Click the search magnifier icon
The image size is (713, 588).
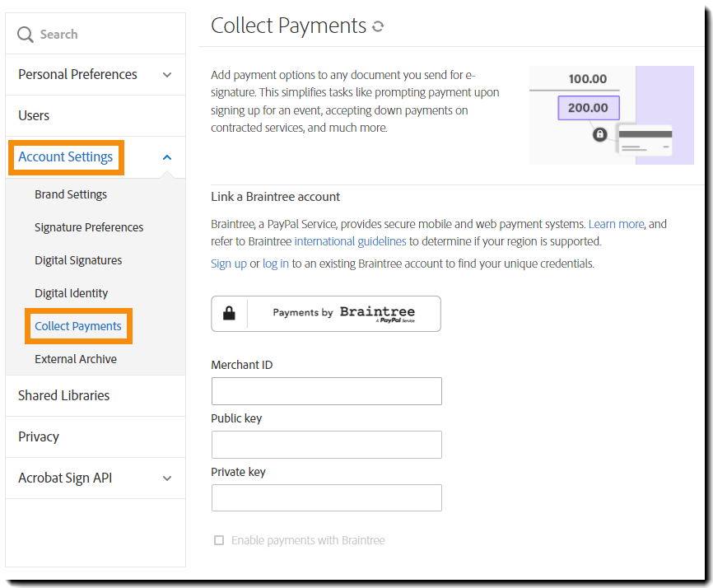(x=26, y=35)
